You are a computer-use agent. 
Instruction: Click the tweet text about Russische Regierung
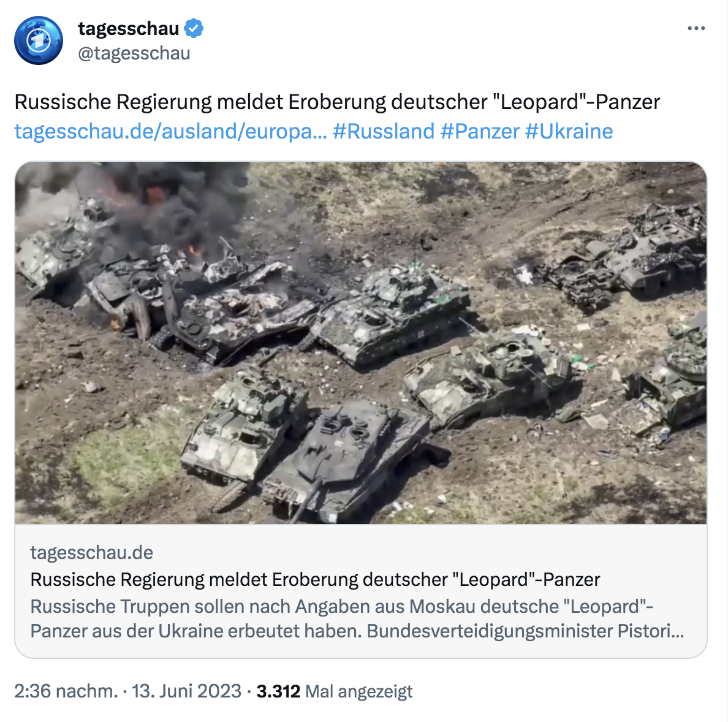pyautogui.click(x=337, y=102)
